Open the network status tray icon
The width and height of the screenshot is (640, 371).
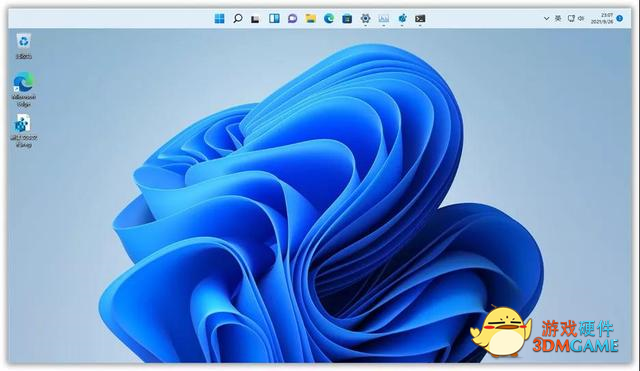[571, 18]
